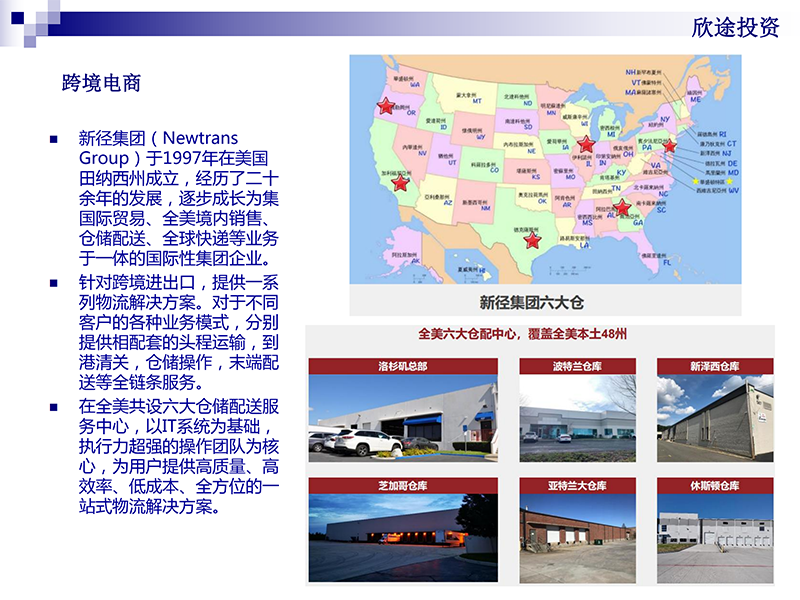This screenshot has height=600, width=800.
Task: Open the 休斯顿仓库 warehouse photo
Action: click(715, 538)
